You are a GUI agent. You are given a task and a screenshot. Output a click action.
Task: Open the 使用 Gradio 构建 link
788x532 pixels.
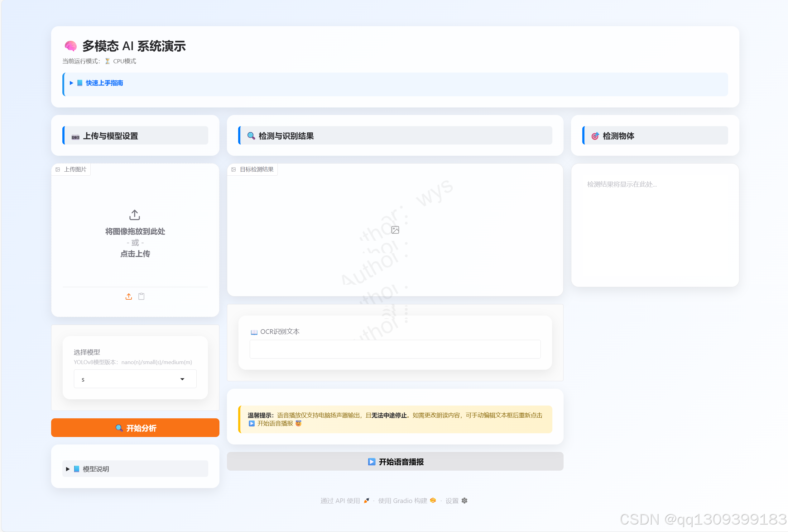[402, 501]
